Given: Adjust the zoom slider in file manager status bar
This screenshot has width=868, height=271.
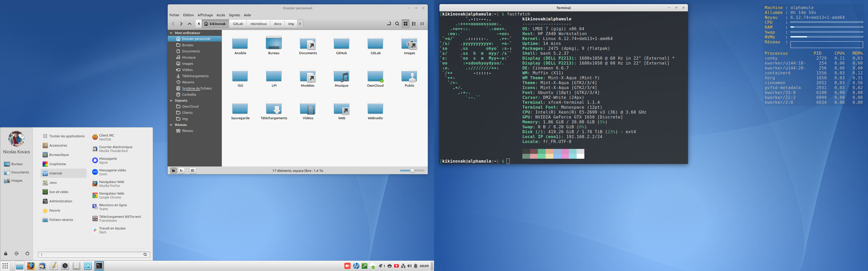Looking at the screenshot, I should (413, 171).
